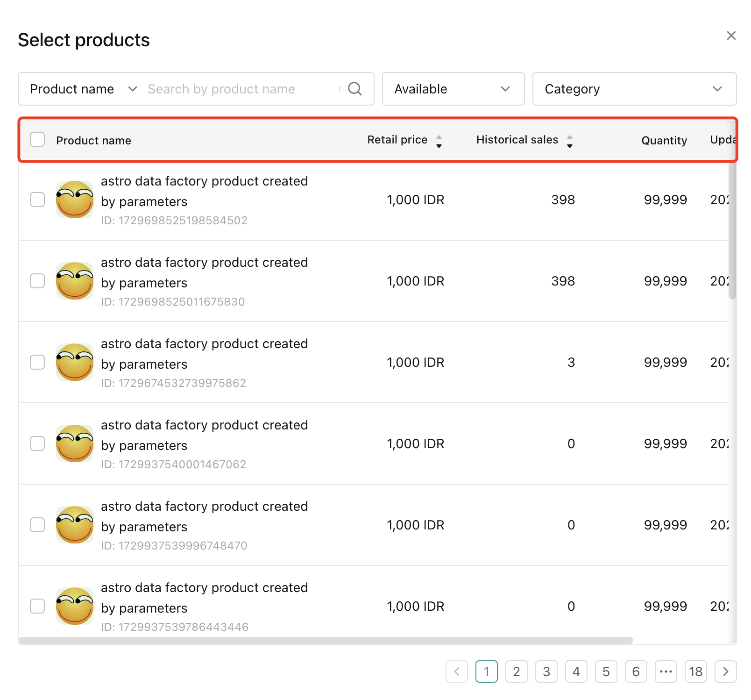Click the pagination ellipsis button
The image size is (751, 700).
pos(666,671)
